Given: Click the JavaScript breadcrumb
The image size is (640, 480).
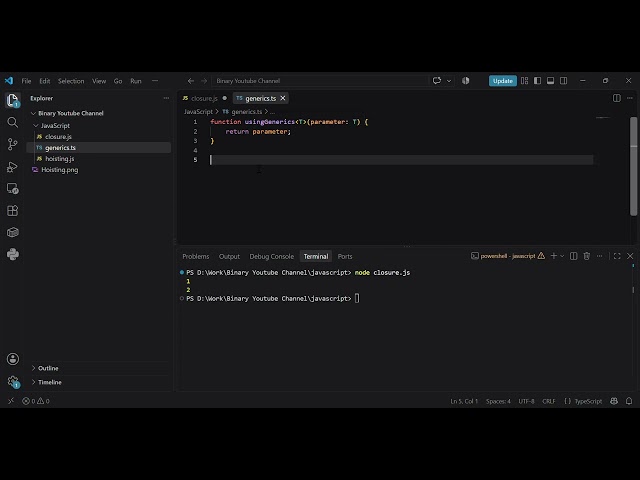Looking at the screenshot, I should (198, 111).
